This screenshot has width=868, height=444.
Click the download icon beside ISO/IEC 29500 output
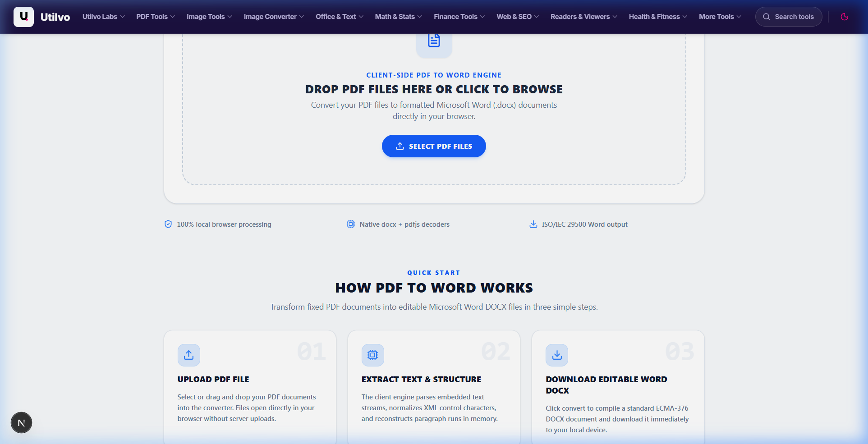[x=533, y=224]
